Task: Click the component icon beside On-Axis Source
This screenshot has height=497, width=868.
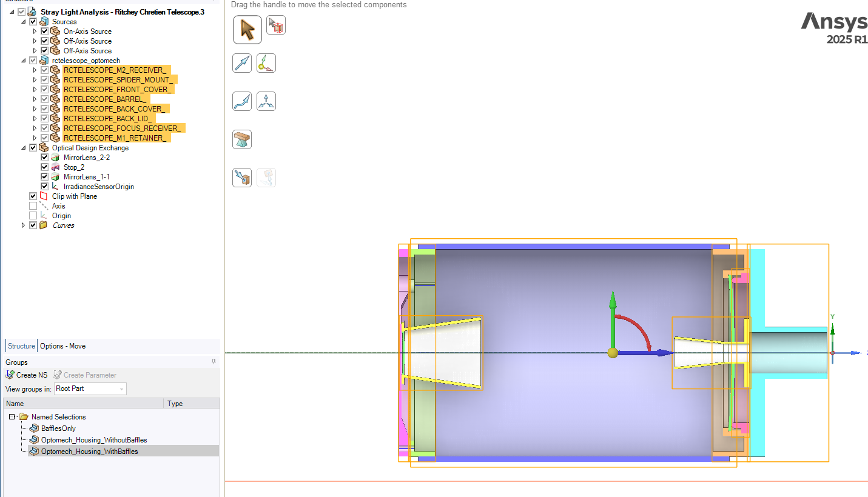Action: [x=55, y=32]
